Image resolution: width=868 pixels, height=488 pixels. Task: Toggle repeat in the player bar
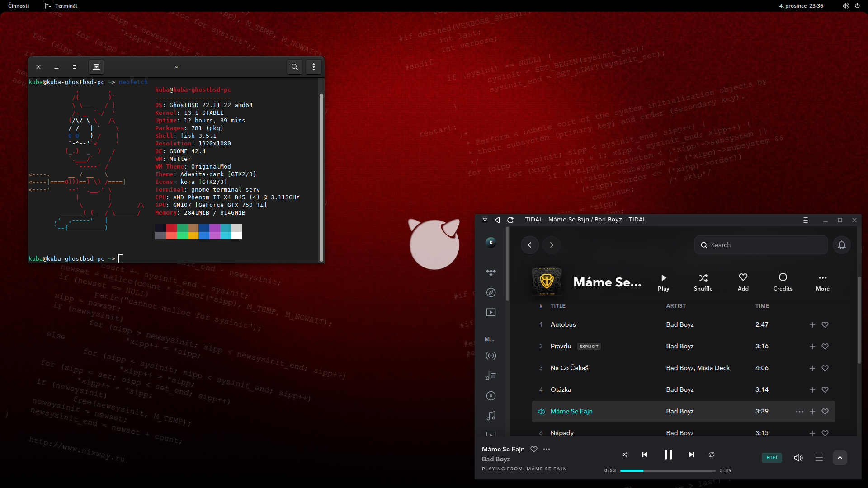[x=712, y=455]
